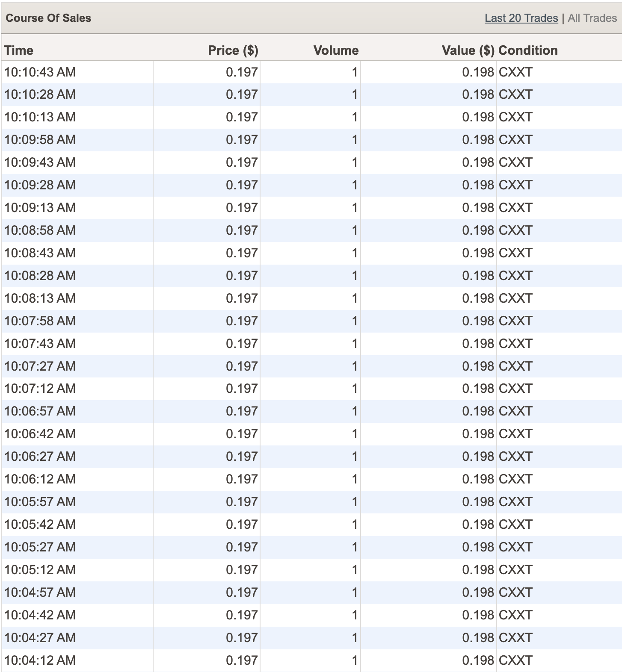This screenshot has width=622, height=672.
Task: Click the price of the 10:09:58 AM trade
Action: pos(242,140)
